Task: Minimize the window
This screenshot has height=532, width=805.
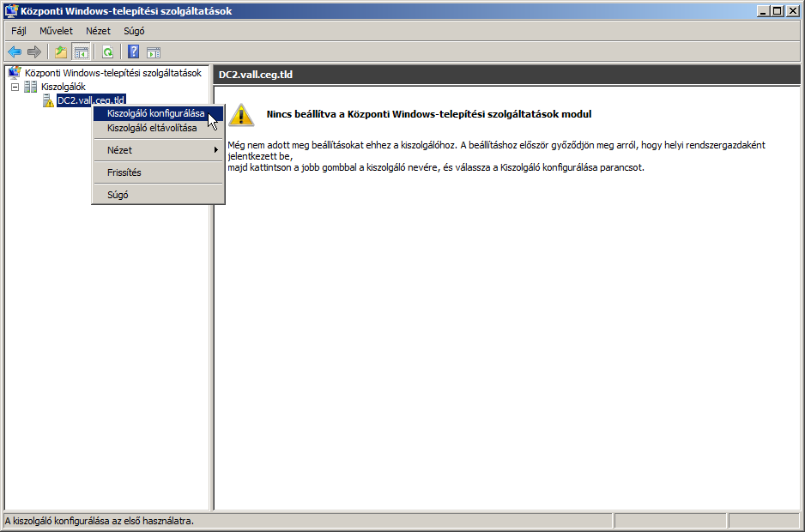Action: click(x=764, y=11)
